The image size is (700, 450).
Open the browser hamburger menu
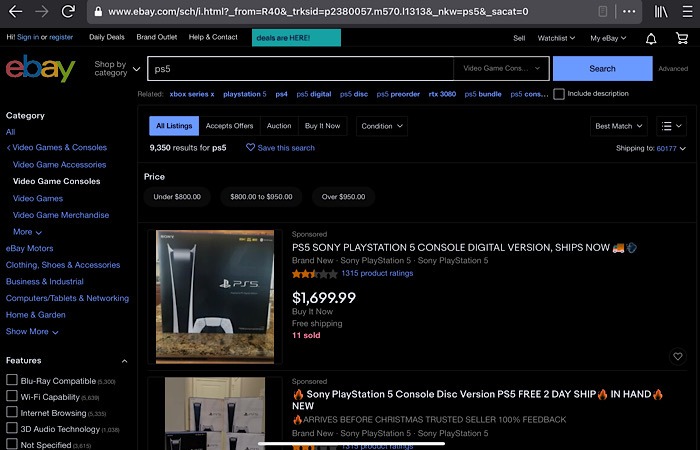(686, 12)
